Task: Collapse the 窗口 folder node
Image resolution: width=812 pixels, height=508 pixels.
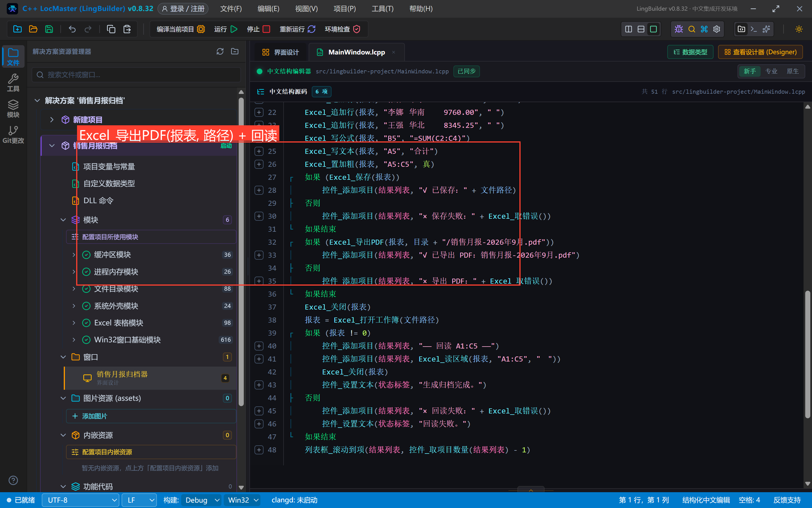Action: (x=63, y=357)
